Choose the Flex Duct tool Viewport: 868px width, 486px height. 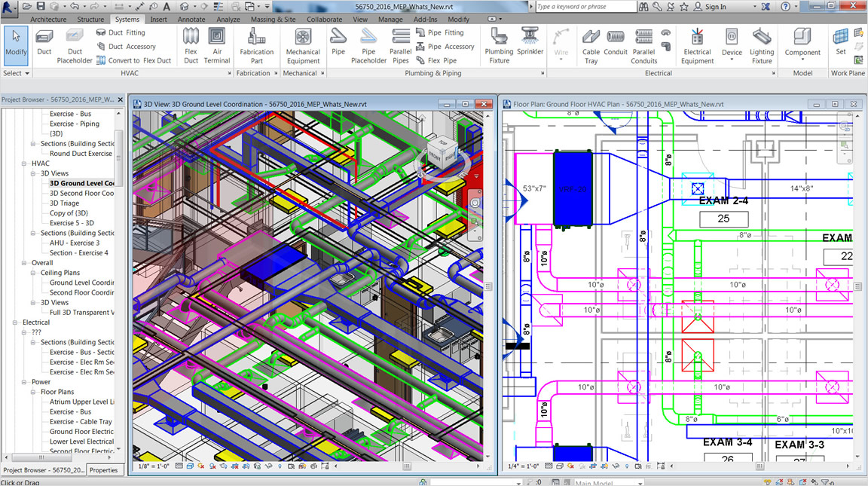[191, 44]
